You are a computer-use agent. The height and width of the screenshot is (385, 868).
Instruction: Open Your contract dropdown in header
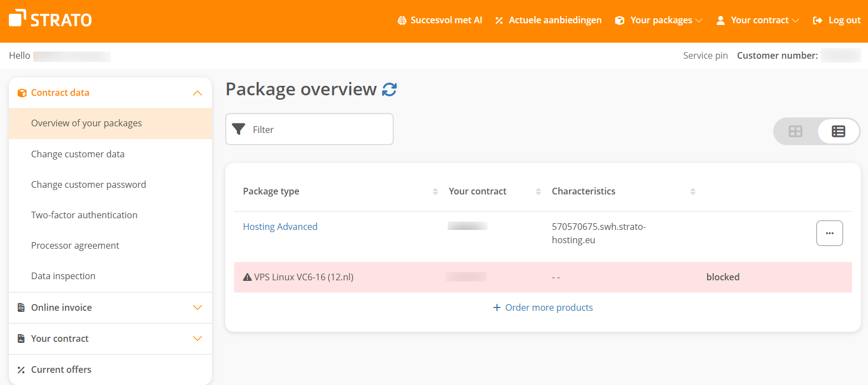758,20
